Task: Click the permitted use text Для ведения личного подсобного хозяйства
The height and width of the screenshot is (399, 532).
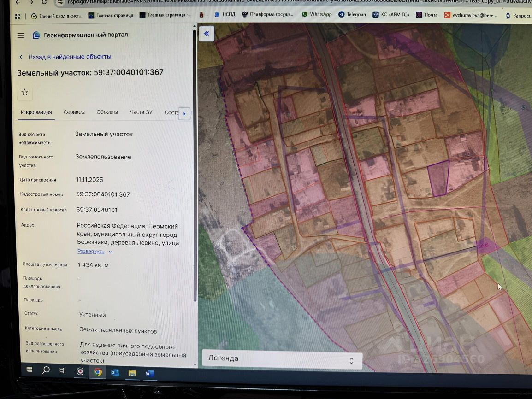Action: click(x=133, y=353)
